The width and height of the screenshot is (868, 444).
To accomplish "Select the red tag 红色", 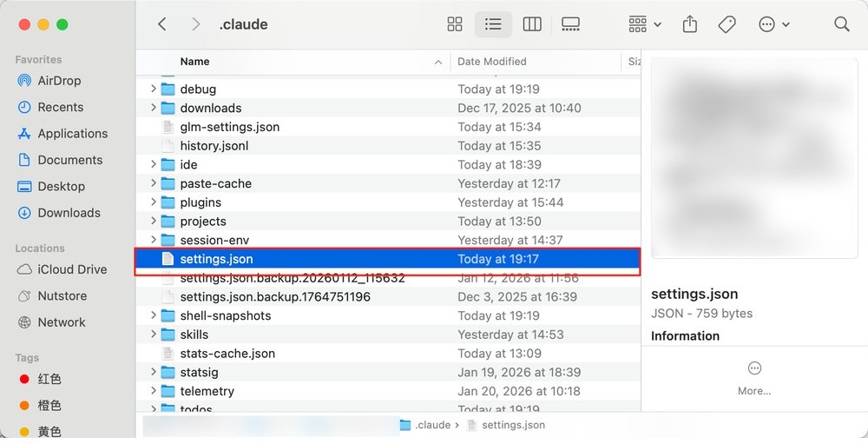I will [49, 380].
